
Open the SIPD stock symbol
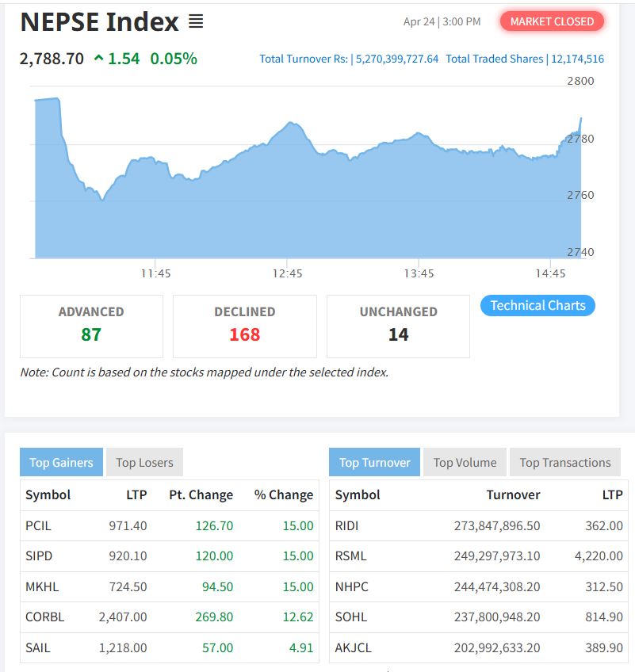(39, 556)
